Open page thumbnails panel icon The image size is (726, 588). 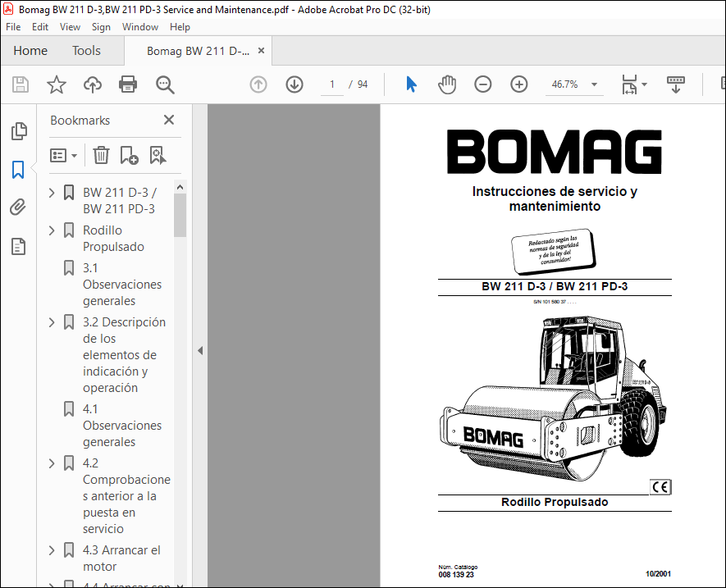(x=19, y=131)
